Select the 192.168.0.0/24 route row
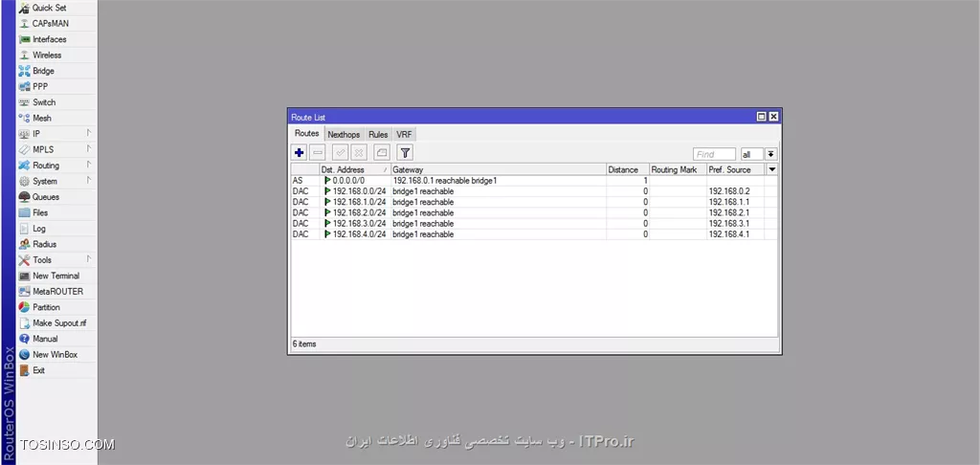The image size is (980, 465). 534,191
